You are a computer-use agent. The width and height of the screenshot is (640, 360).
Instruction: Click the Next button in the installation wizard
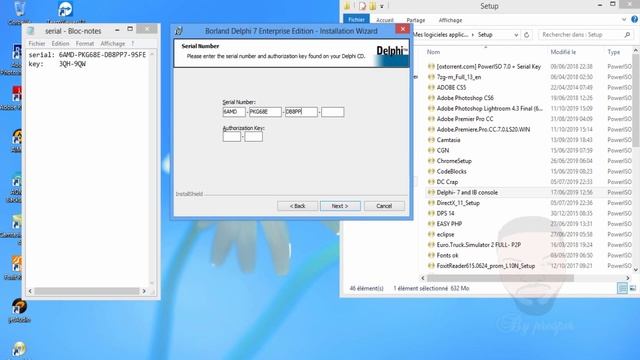click(x=340, y=206)
